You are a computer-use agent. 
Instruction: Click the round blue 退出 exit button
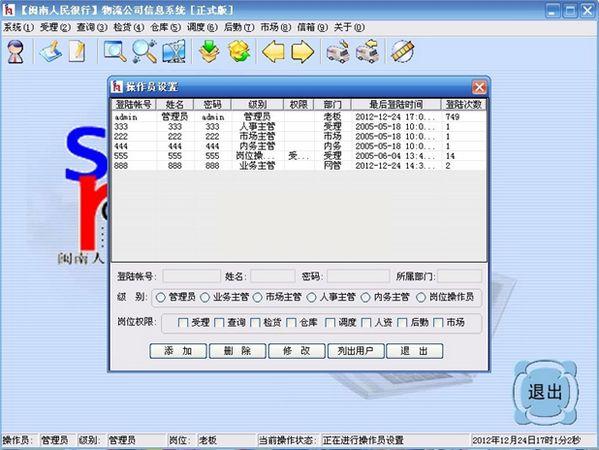click(545, 392)
